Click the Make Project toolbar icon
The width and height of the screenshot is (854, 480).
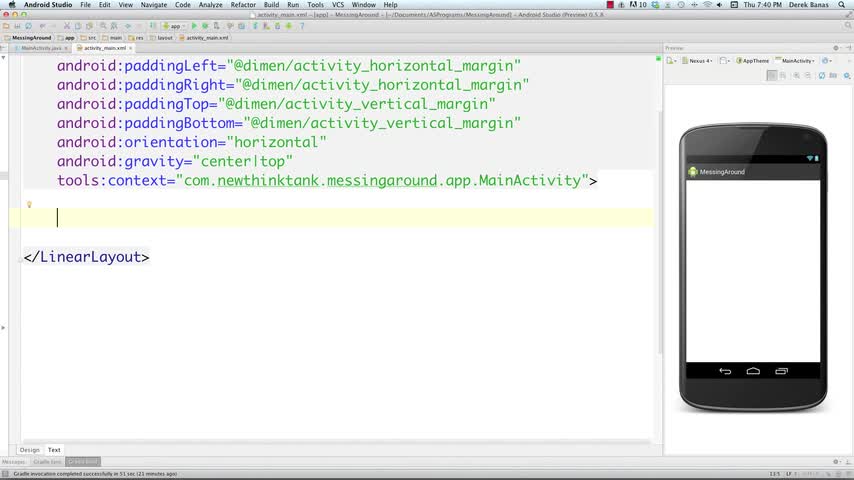click(152, 26)
